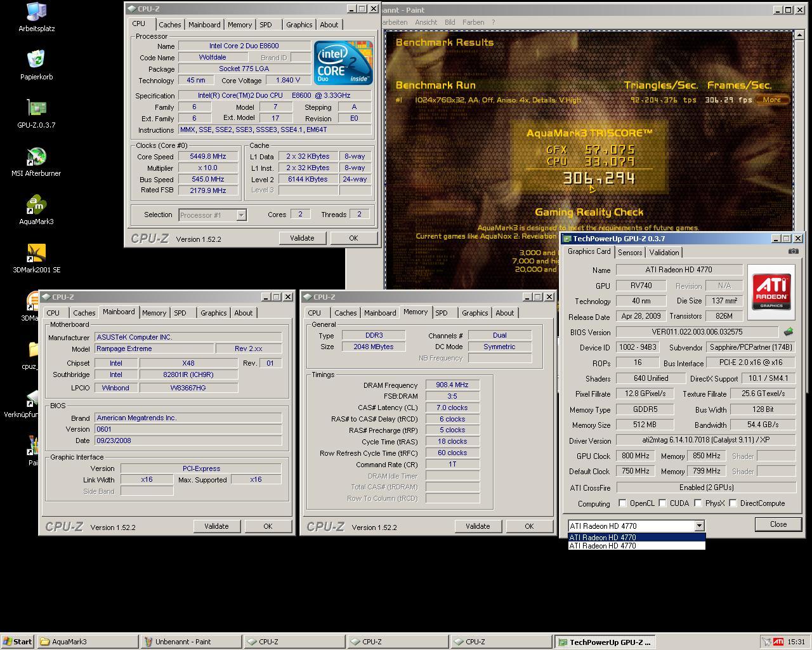Open About tab in Memory CPU-Z window
The width and height of the screenshot is (812, 650).
coord(504,313)
